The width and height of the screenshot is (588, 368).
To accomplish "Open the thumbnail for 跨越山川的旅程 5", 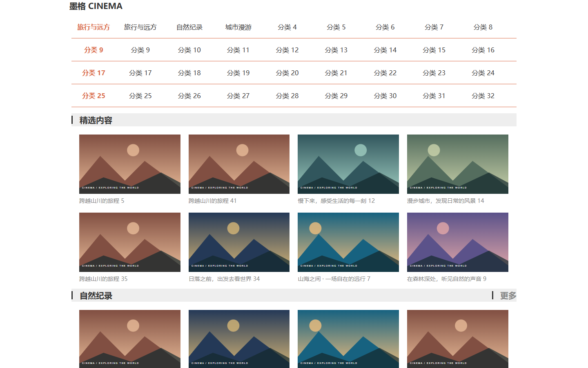I will (x=130, y=164).
